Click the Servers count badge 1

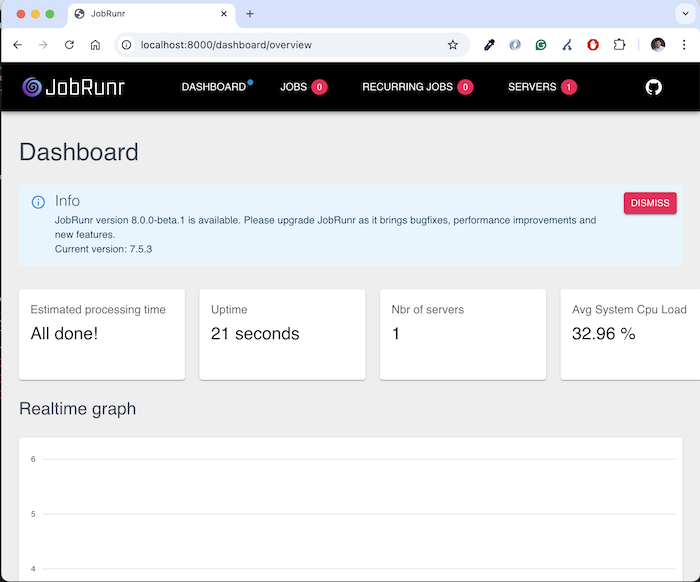pos(569,87)
